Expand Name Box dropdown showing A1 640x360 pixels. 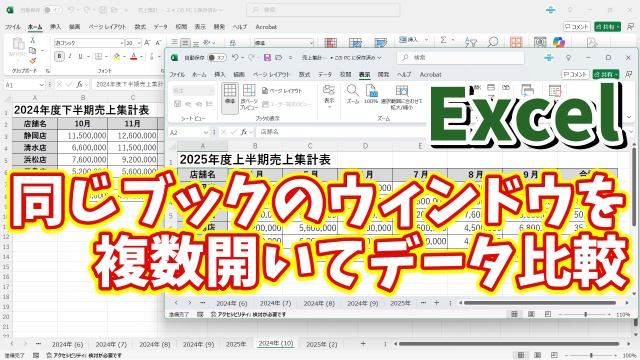pyautogui.click(x=41, y=85)
